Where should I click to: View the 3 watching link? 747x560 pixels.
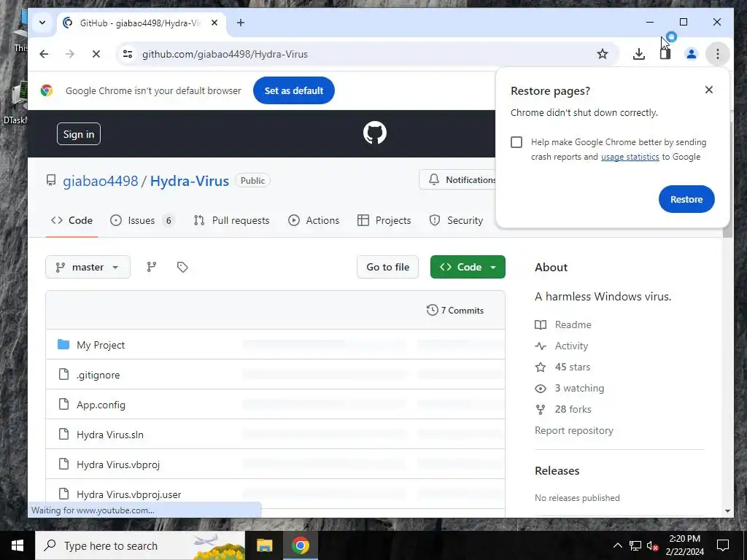[x=569, y=388]
